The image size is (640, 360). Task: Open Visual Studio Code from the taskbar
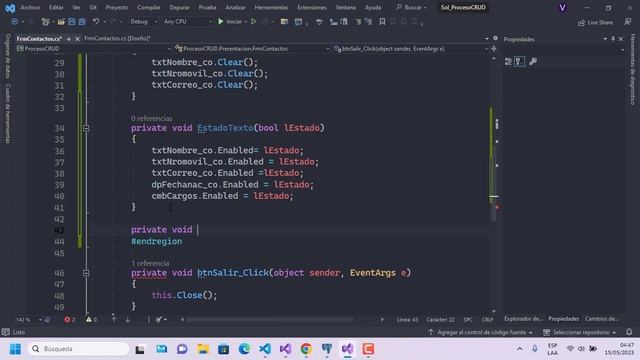point(265,349)
